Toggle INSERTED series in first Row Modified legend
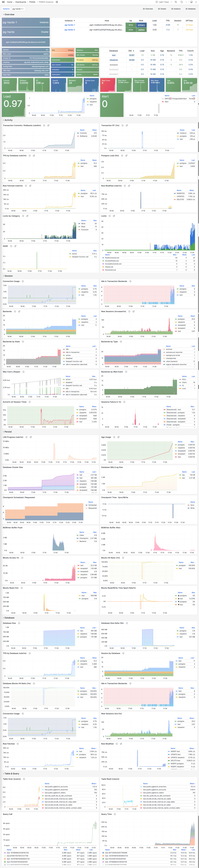This screenshot has width=199, height=868. tap(181, 193)
